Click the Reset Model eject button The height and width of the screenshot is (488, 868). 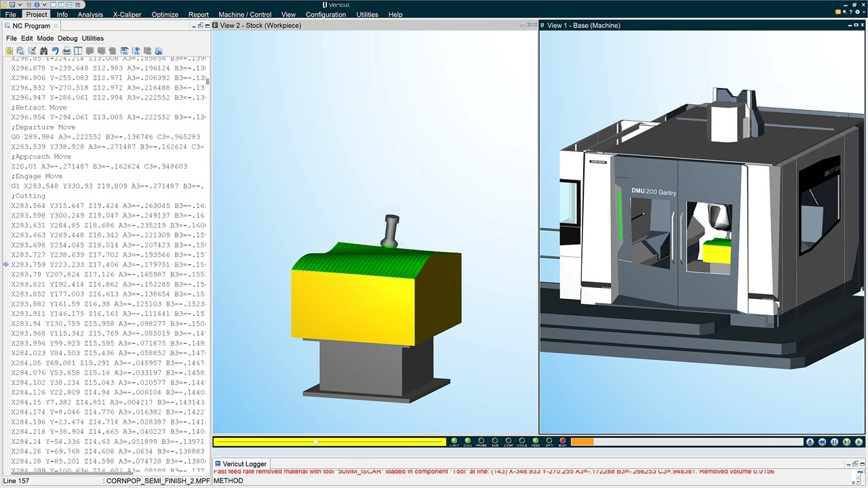810,442
